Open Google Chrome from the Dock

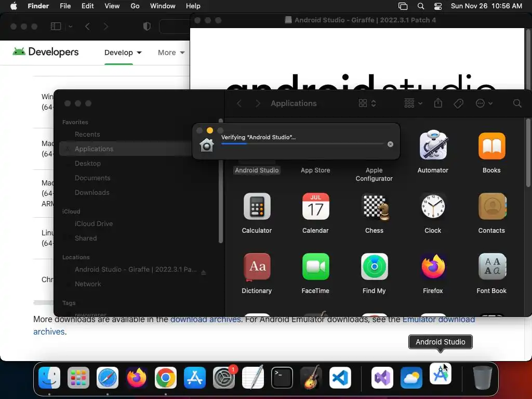pyautogui.click(x=166, y=378)
